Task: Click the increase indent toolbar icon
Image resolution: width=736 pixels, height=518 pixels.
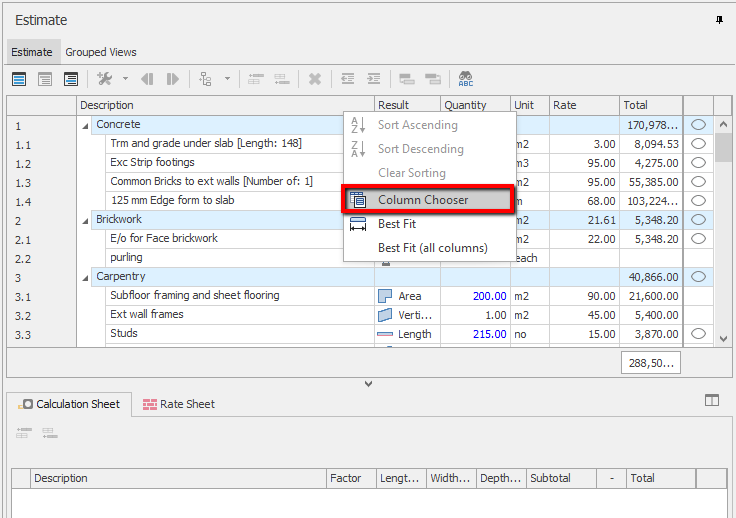Action: pos(374,79)
